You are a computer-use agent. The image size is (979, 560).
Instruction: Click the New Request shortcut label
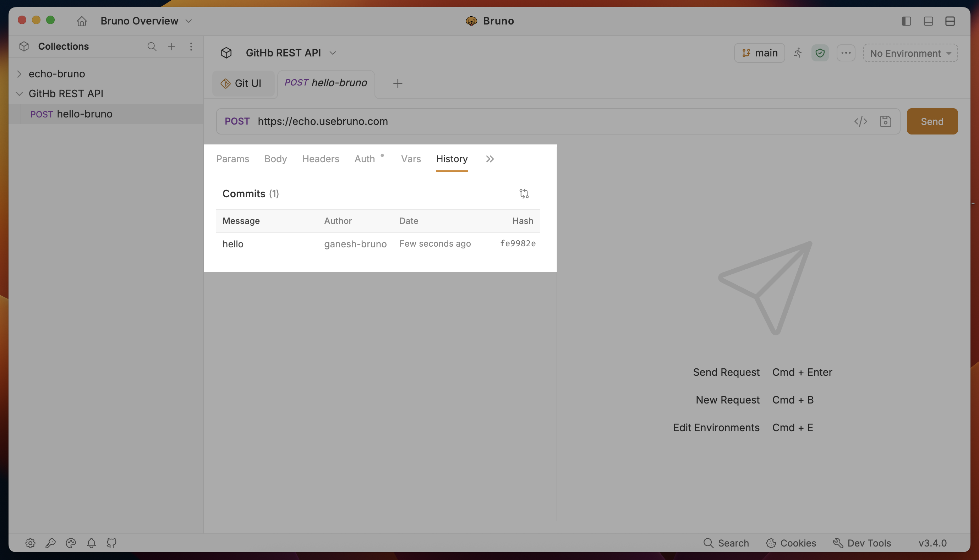pos(727,400)
